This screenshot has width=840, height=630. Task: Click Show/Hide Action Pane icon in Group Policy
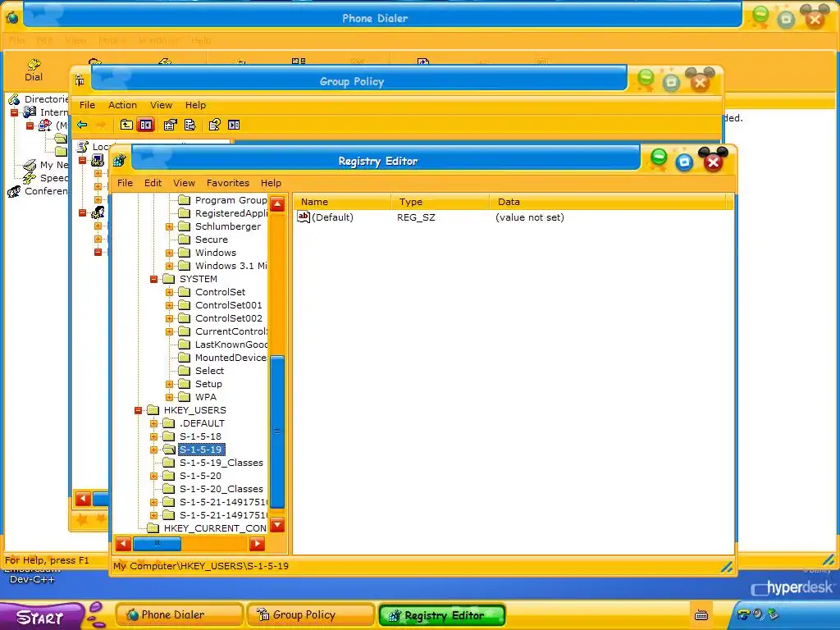[x=234, y=125]
